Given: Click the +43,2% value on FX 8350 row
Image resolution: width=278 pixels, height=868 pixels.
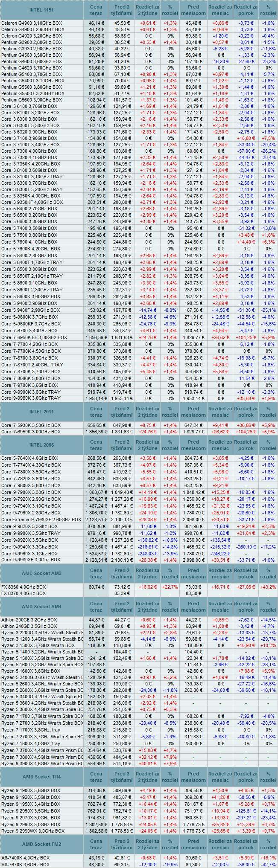Looking at the screenshot, I should tap(268, 587).
